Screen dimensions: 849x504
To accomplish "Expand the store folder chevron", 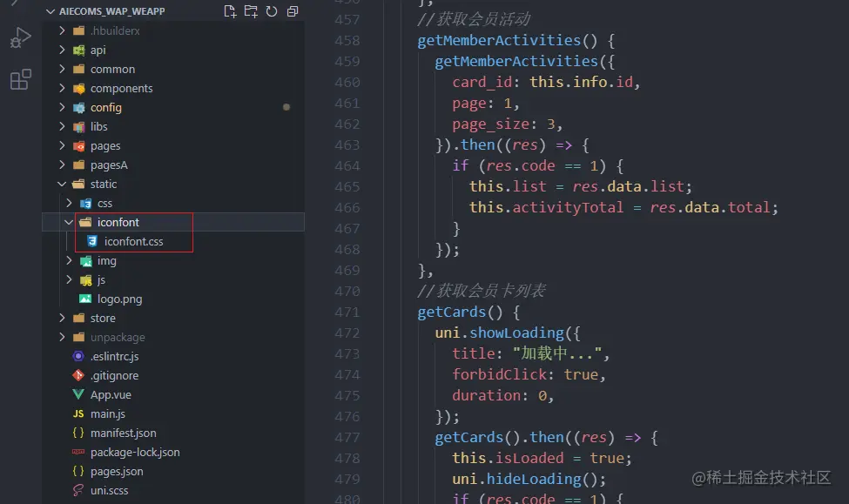I will tap(62, 318).
